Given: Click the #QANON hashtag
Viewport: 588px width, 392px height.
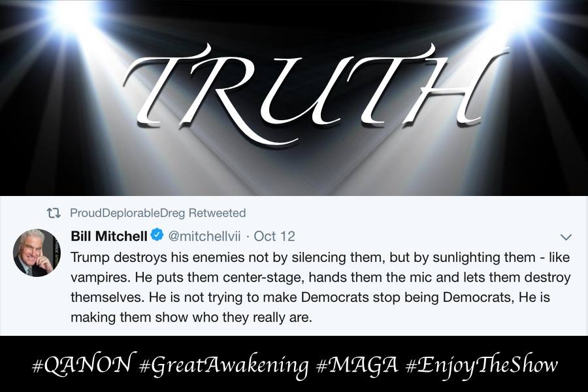Looking at the screenshot, I should (x=82, y=364).
